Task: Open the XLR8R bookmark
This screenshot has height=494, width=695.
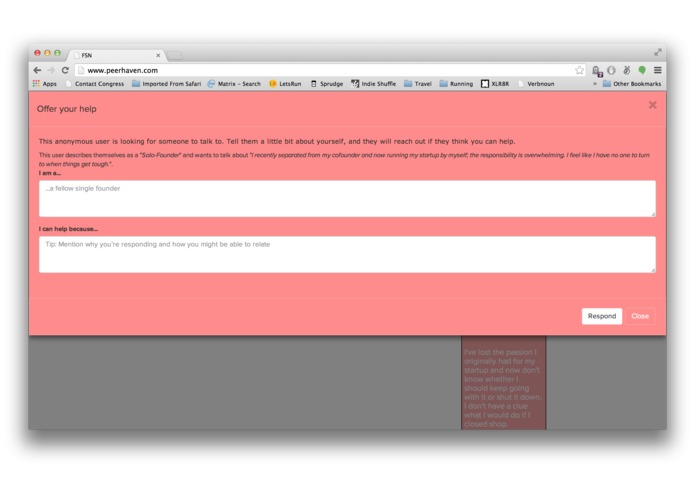Action: coord(495,84)
